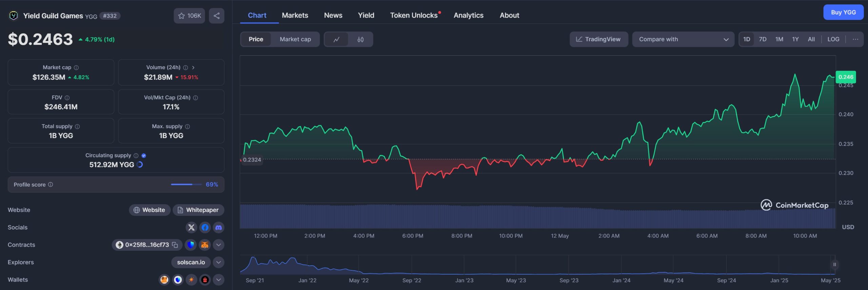Open the Analytics tab

(469, 15)
